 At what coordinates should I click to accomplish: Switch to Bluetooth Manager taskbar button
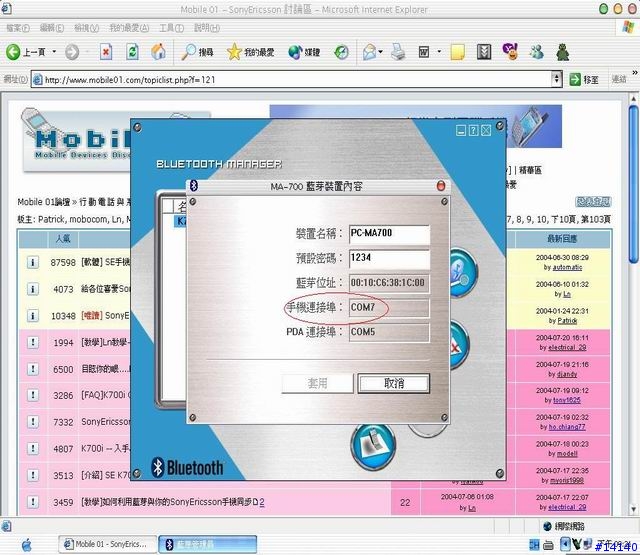coord(207,544)
